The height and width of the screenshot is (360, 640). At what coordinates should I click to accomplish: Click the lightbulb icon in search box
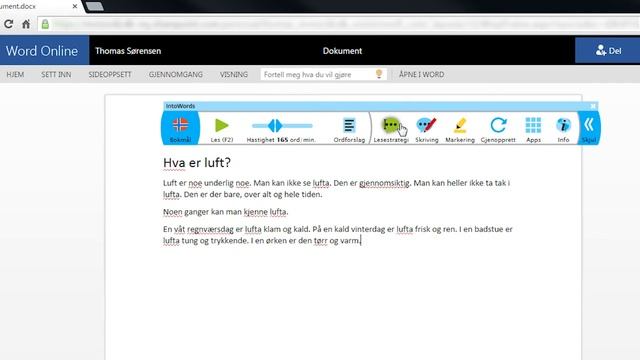click(379, 74)
